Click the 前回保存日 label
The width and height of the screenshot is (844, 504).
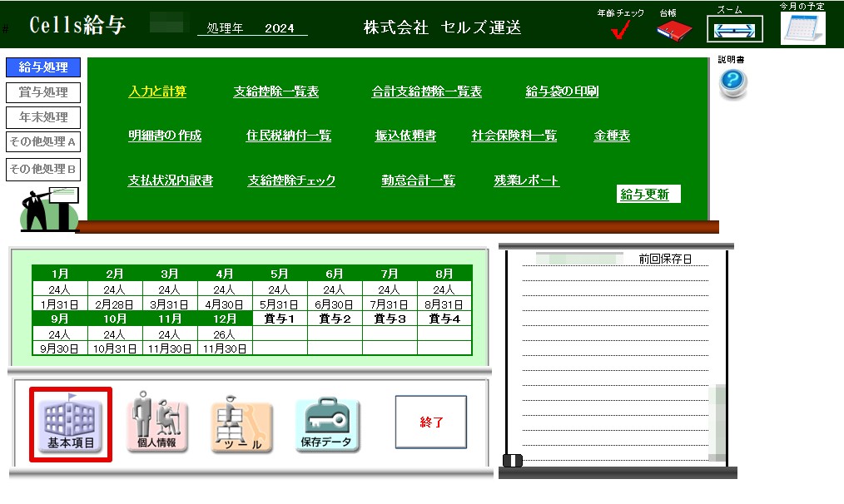coord(665,259)
